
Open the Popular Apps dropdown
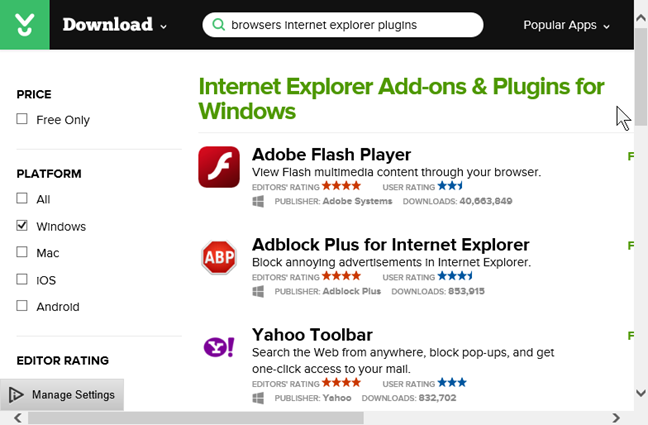pos(566,25)
